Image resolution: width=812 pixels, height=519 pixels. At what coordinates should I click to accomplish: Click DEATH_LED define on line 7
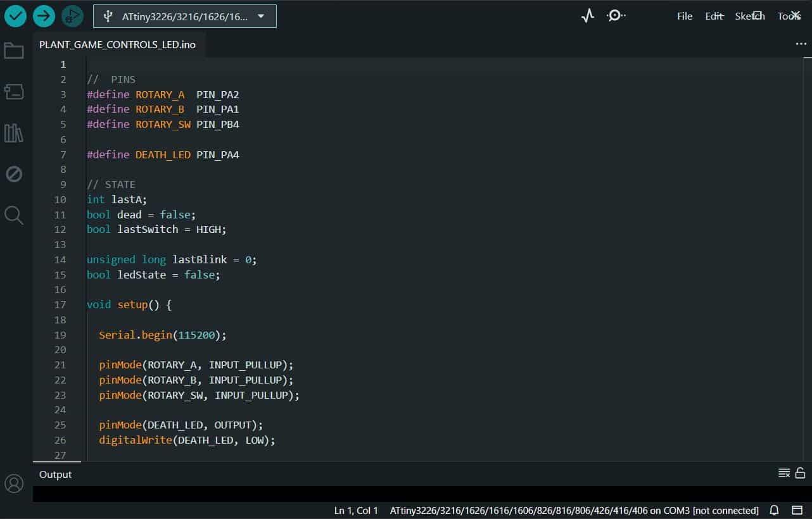[x=163, y=154]
